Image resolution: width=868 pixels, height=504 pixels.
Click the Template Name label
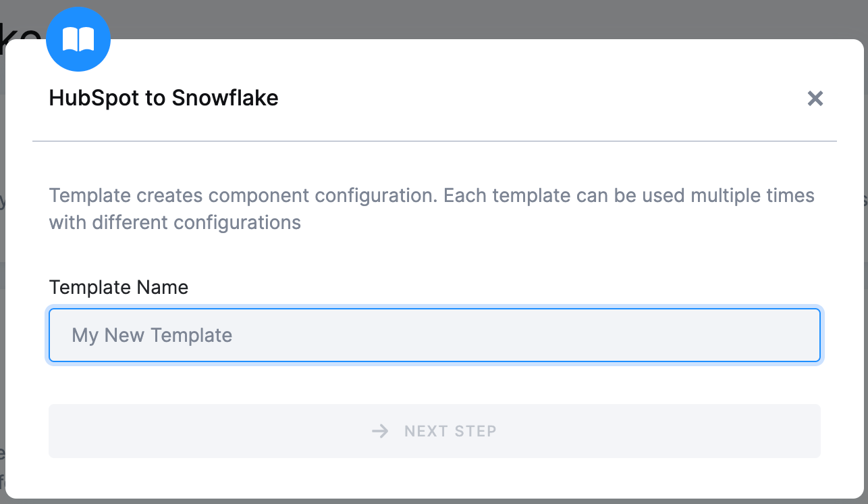click(x=118, y=287)
